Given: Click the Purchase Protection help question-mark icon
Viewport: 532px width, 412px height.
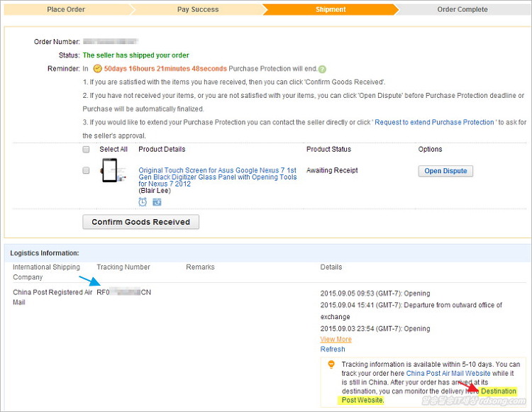Looking at the screenshot, I should click(322, 69).
